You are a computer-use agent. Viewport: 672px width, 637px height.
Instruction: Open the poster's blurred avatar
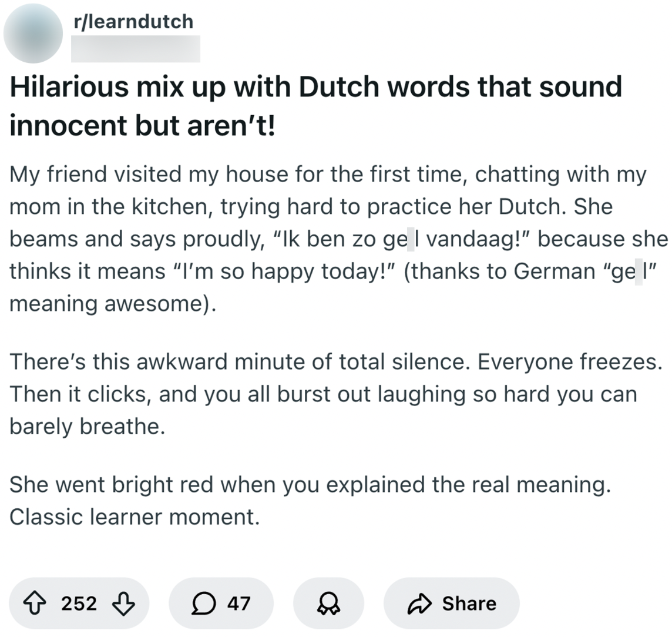click(33, 33)
